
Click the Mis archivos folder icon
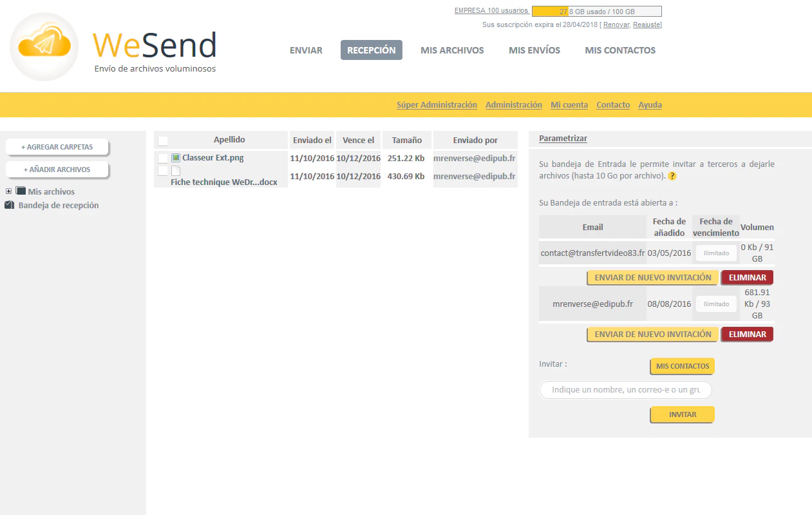(21, 191)
